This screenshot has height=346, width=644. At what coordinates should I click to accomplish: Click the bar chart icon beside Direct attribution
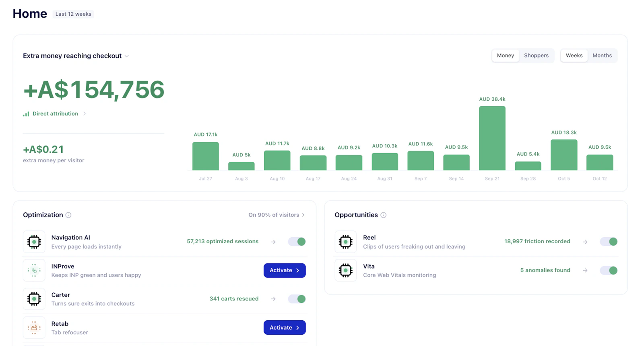click(26, 114)
